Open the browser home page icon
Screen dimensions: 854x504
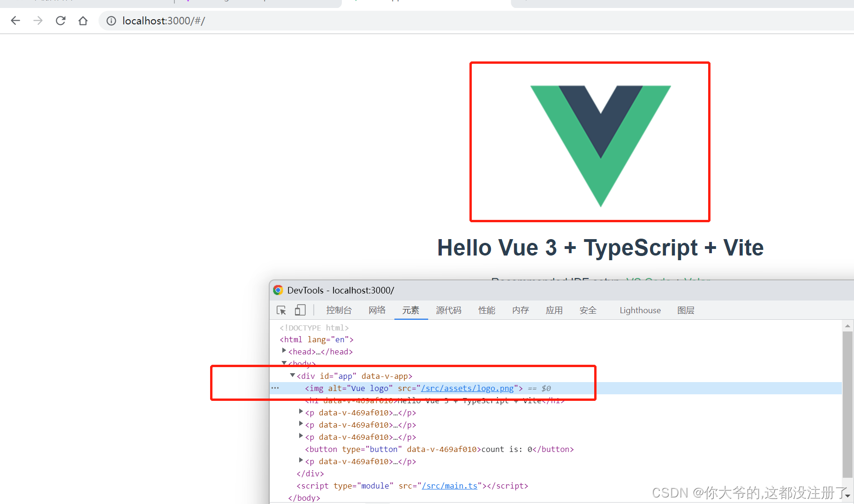click(83, 21)
